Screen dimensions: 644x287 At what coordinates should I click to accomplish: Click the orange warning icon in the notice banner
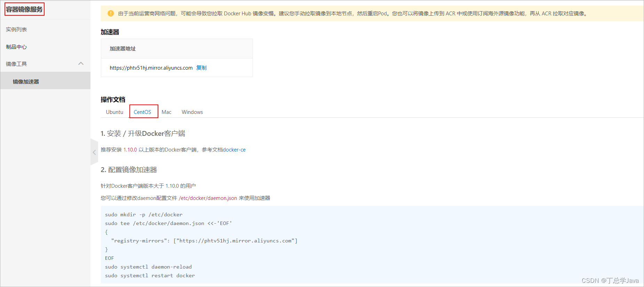(x=111, y=13)
